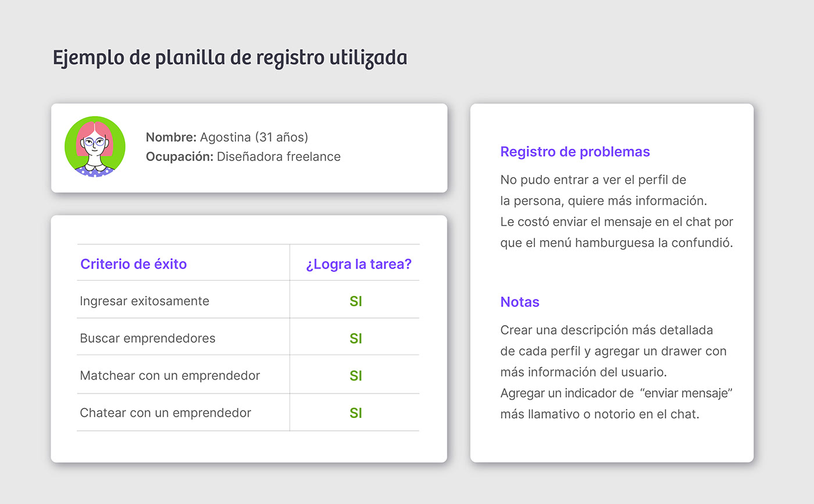The width and height of the screenshot is (814, 504).
Task: Click the 'Nombre: Agostina (31 años)' line
Action: point(227,137)
